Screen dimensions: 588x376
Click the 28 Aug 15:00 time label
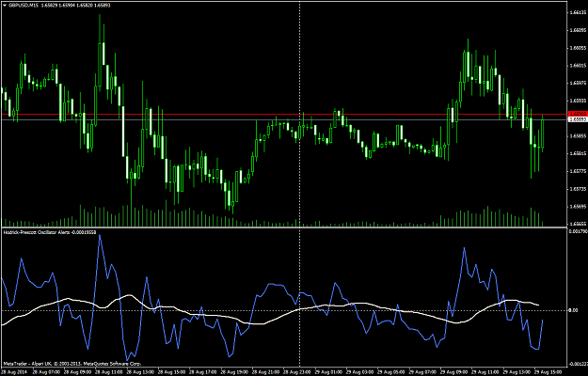(170, 373)
